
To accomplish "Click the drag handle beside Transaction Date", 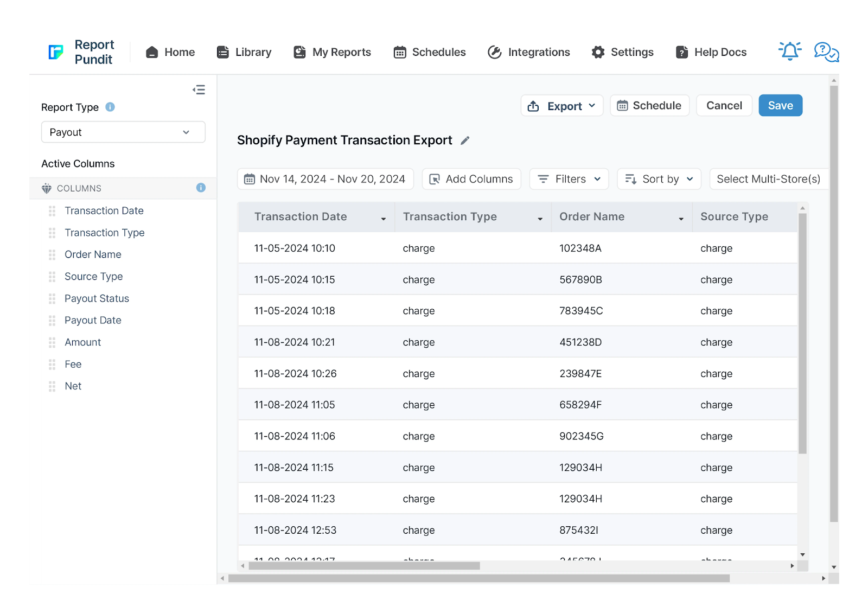I will pyautogui.click(x=52, y=210).
